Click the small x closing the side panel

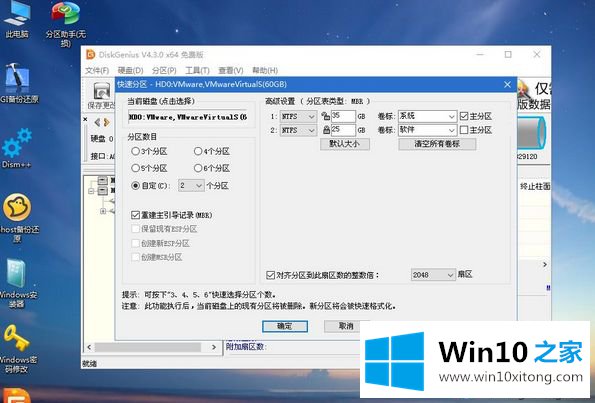[85, 120]
